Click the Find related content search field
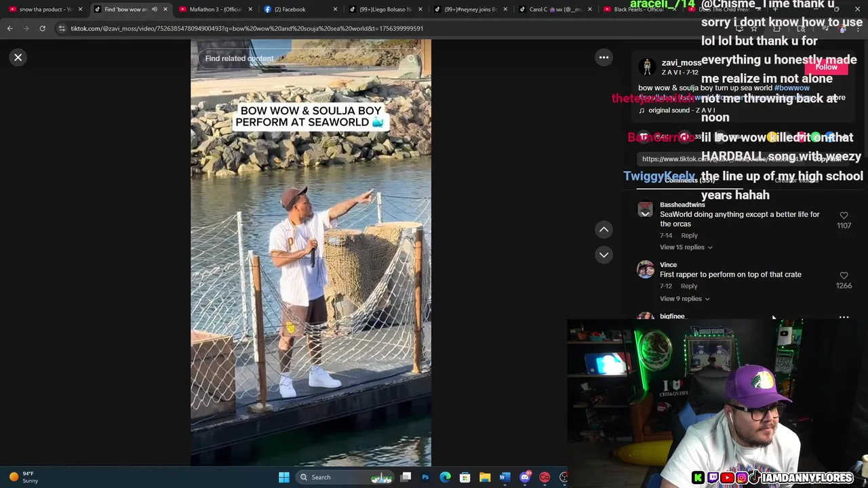 [302, 58]
